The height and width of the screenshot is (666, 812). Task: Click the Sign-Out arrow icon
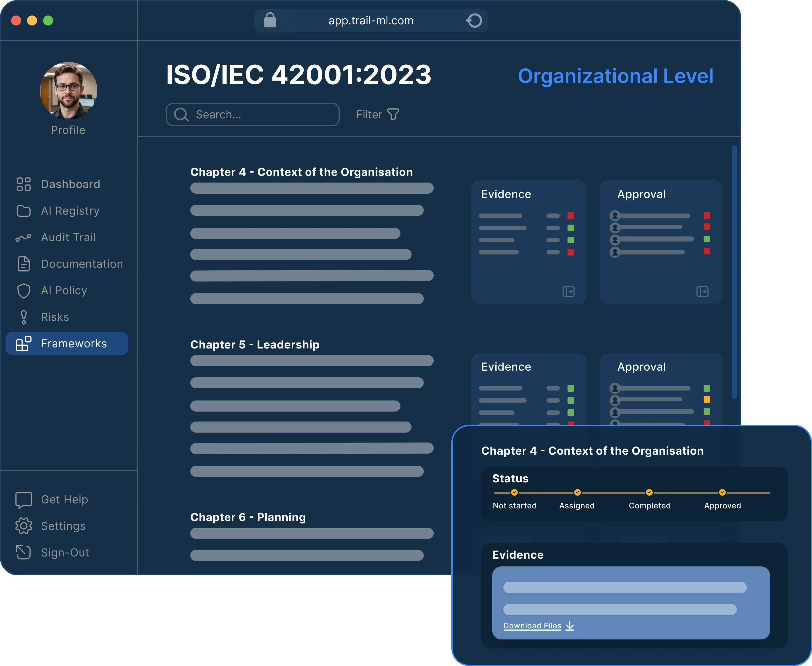coord(23,552)
